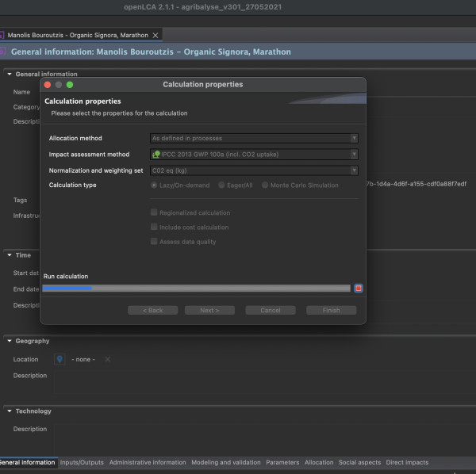Viewport: 476px width, 474px height.
Task: Click the Finish button
Action: [331, 310]
